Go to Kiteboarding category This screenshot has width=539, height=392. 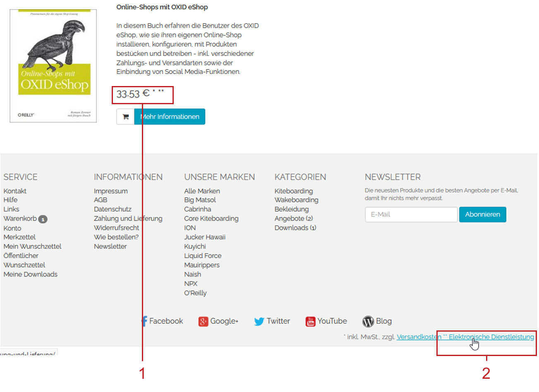293,191
